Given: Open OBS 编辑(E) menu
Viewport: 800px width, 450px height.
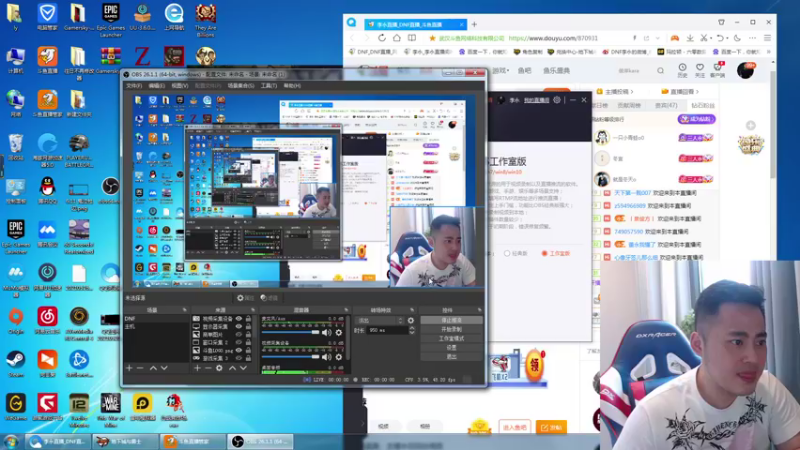Looking at the screenshot, I should coord(157,86).
